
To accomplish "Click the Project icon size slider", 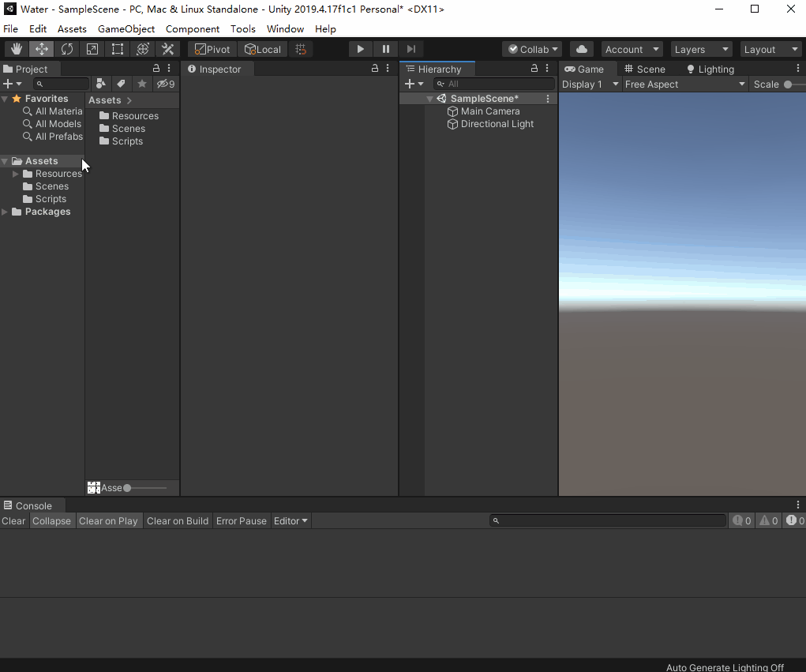I will 145,488.
